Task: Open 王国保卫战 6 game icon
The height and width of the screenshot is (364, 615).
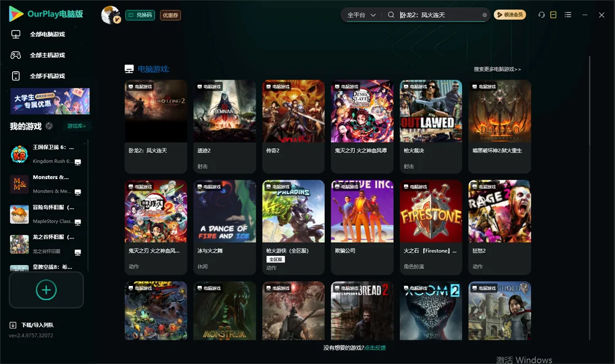Action: click(19, 154)
